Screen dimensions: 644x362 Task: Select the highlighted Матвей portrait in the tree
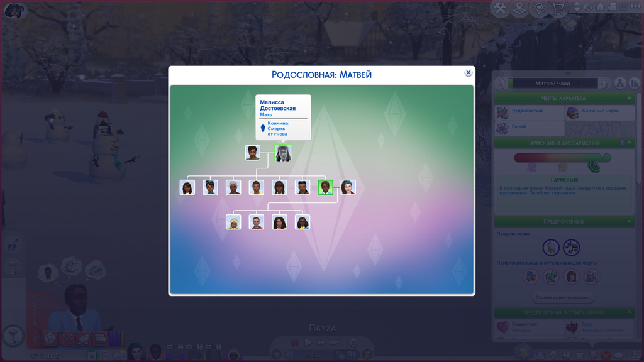[x=325, y=187]
